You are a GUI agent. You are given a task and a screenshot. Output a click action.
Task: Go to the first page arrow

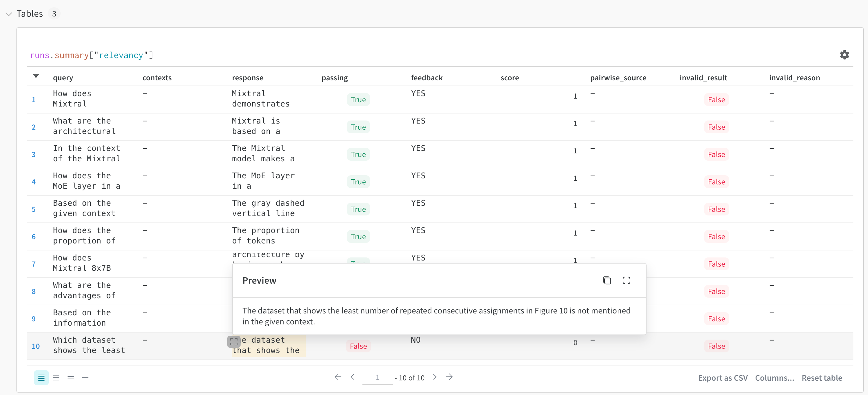pyautogui.click(x=338, y=377)
